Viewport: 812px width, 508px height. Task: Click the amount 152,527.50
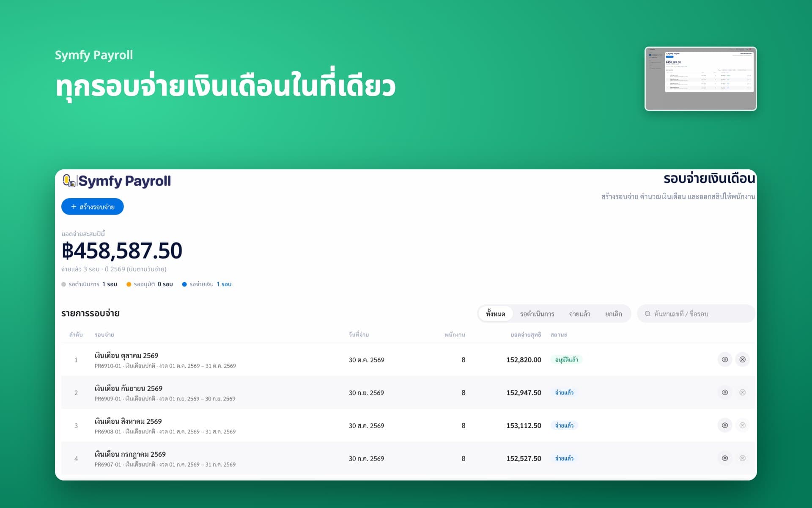pos(524,458)
